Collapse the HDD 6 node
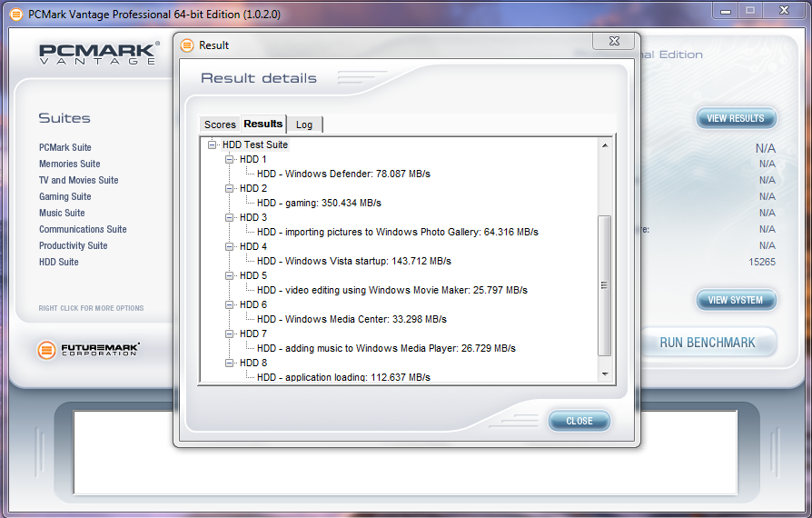The image size is (812, 518). click(x=229, y=304)
